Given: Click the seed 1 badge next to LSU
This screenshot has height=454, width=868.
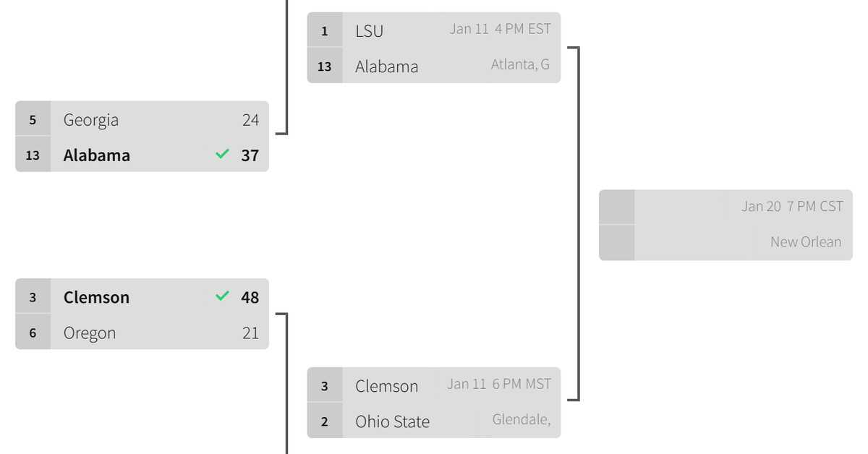Looking at the screenshot, I should [325, 30].
